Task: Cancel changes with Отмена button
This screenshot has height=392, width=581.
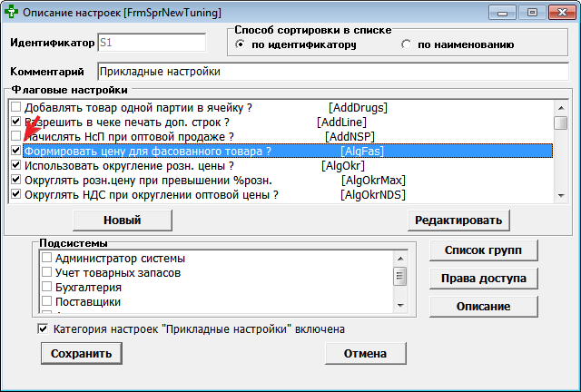Action: coord(365,353)
